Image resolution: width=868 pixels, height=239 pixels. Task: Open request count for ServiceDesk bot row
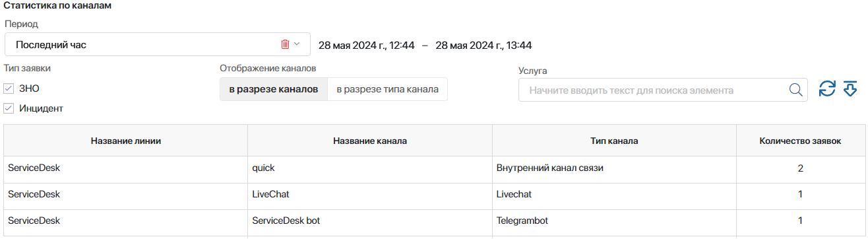(800, 221)
